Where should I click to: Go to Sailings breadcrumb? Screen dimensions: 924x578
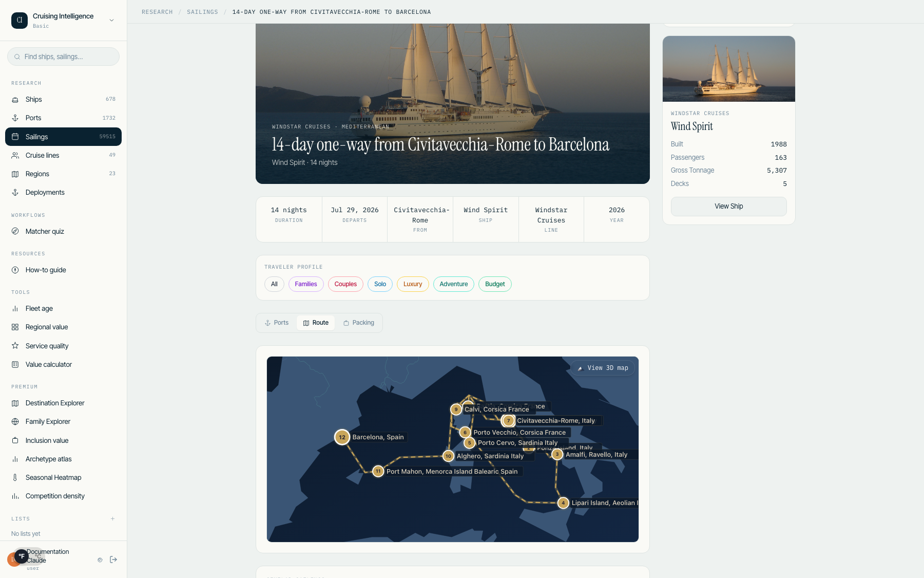pos(202,12)
